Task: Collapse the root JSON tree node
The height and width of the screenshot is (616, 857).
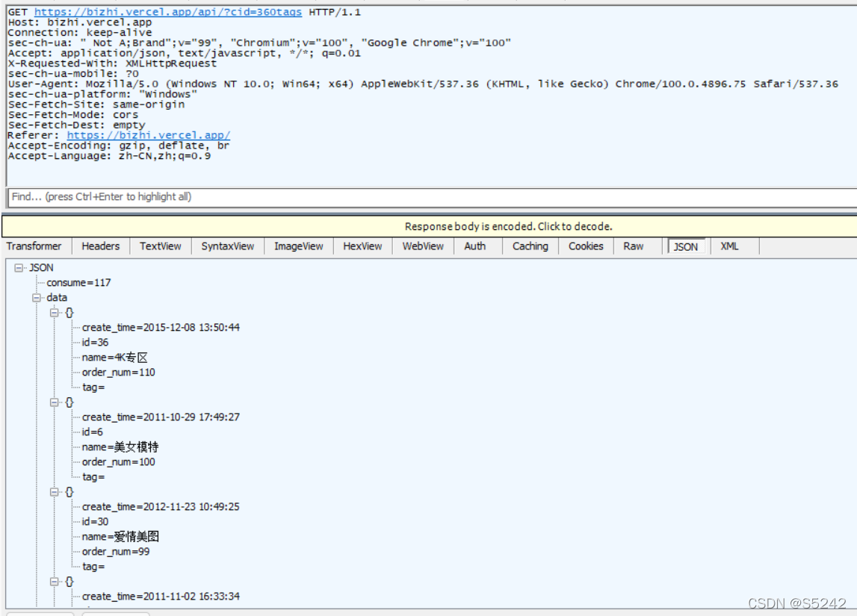Action: click(x=19, y=268)
